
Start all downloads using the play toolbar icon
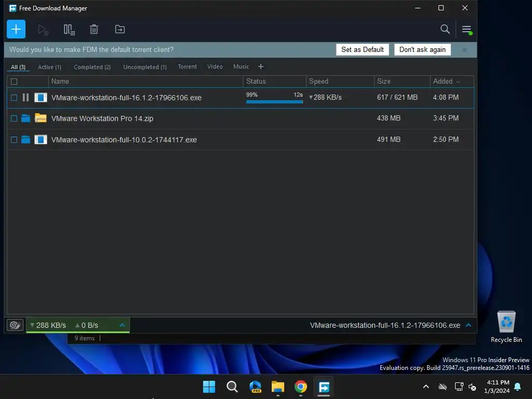click(43, 30)
